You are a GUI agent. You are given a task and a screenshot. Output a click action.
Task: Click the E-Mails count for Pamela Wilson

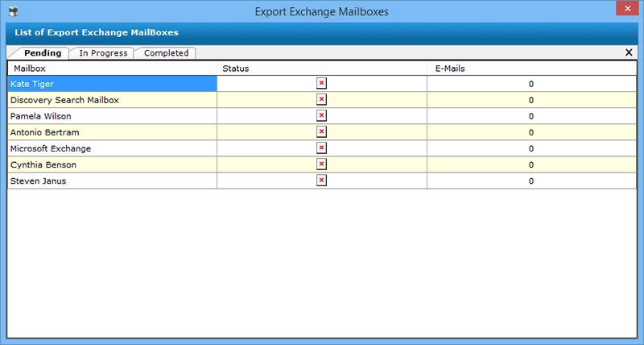click(x=531, y=116)
